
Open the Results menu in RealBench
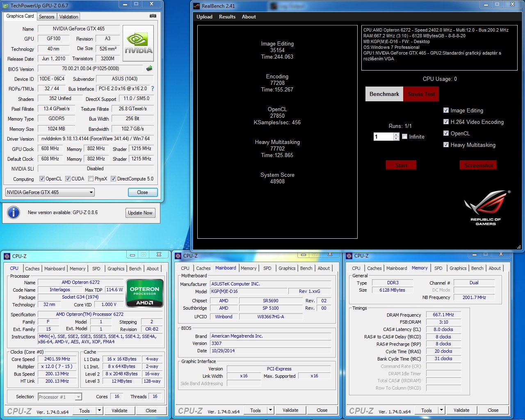(x=227, y=17)
